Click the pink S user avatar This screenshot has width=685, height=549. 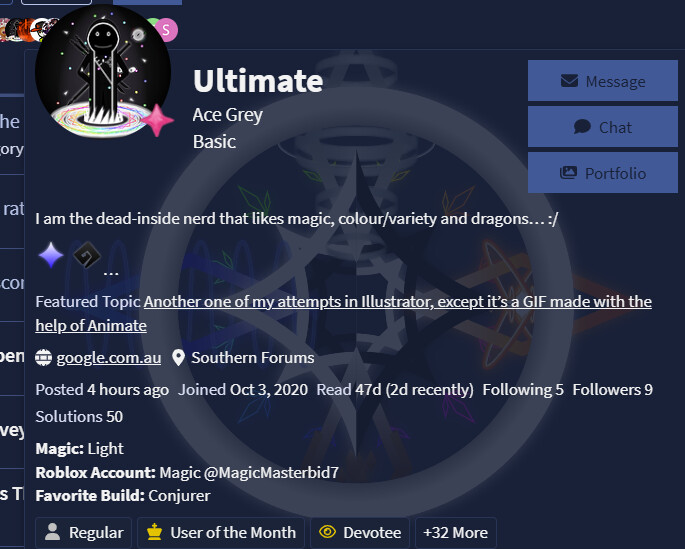coord(166,30)
